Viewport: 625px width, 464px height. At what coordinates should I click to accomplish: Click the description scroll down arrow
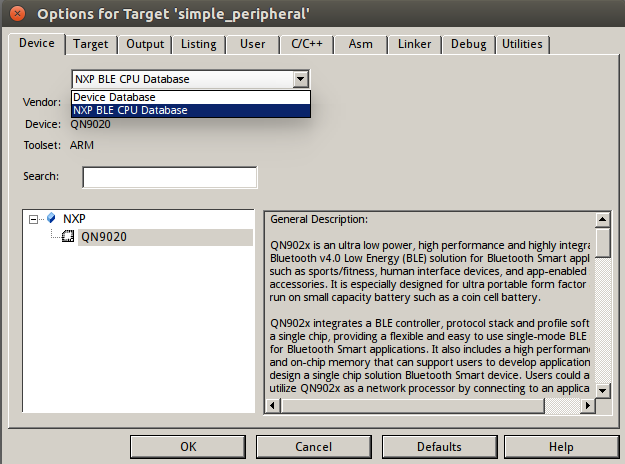click(x=602, y=391)
